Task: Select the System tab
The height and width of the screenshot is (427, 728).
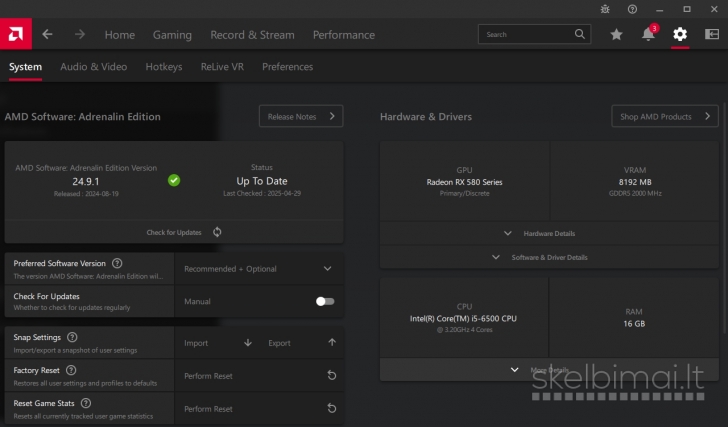Action: pos(26,67)
